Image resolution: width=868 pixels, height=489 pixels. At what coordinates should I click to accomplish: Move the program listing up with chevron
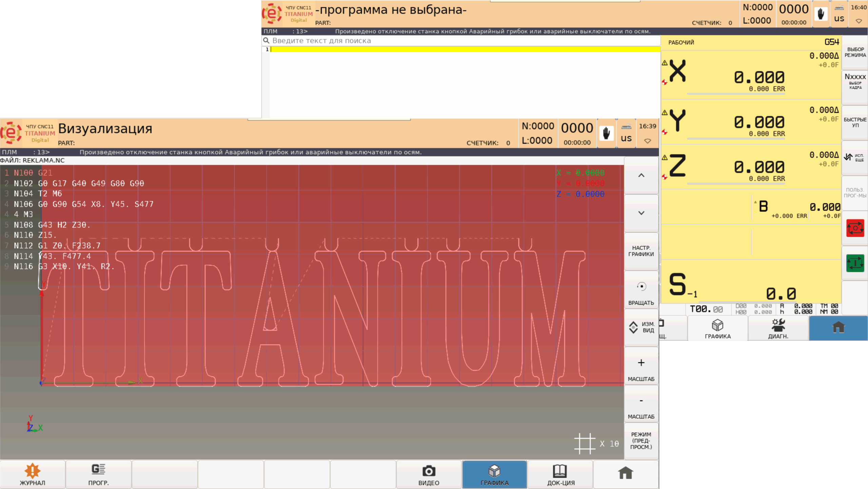pyautogui.click(x=641, y=176)
